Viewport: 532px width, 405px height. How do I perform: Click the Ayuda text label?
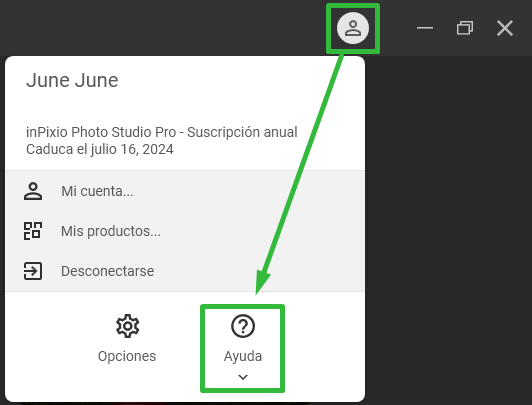coord(243,356)
